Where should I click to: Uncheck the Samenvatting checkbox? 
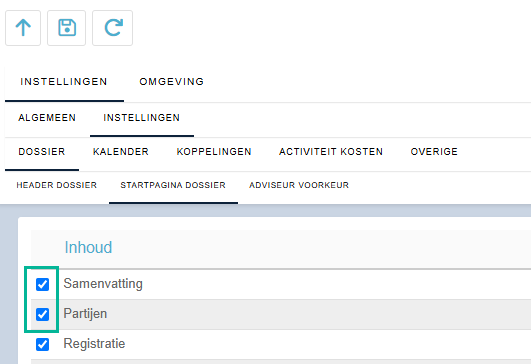pos(42,284)
